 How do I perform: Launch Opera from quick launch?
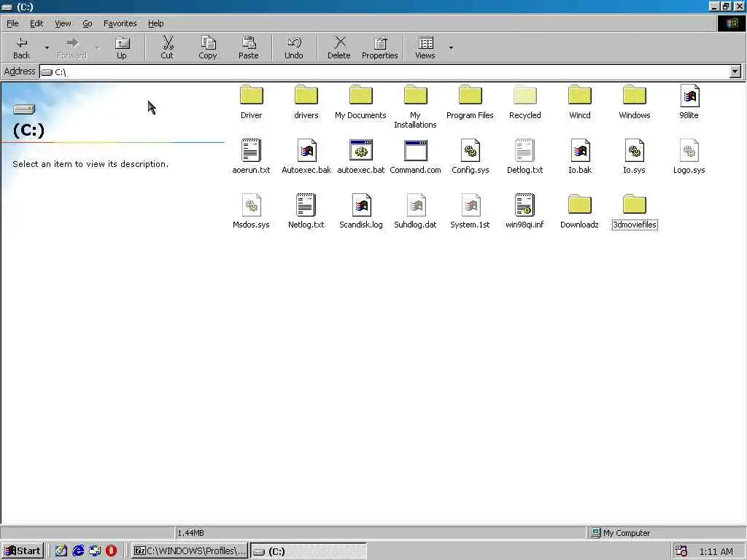[x=111, y=551]
